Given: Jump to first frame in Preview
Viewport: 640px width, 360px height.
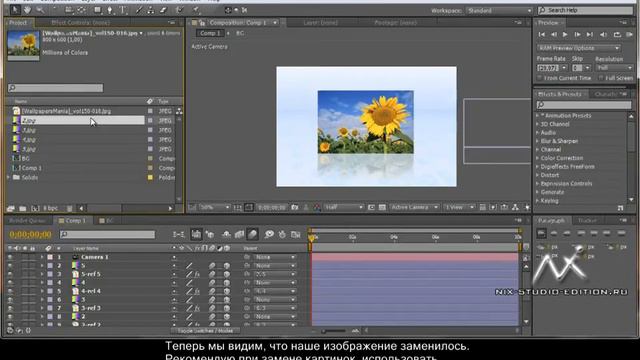Looking at the screenshot, I should click(542, 35).
